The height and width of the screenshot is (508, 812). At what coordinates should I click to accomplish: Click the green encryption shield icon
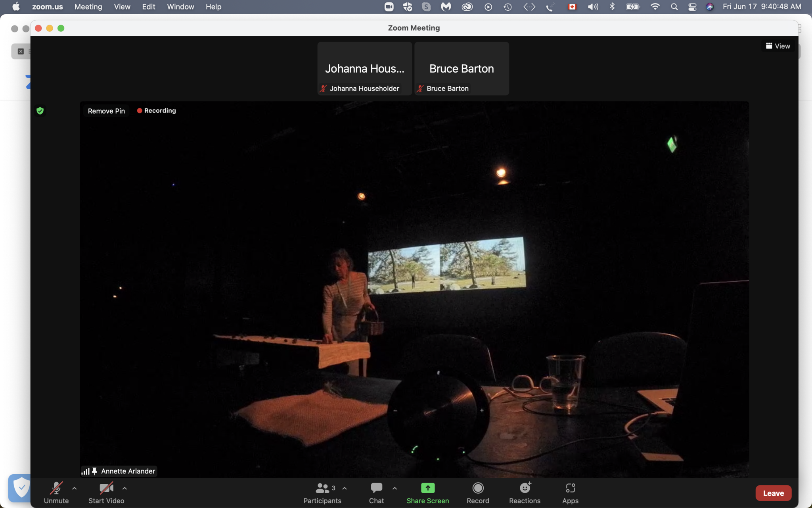click(40, 111)
